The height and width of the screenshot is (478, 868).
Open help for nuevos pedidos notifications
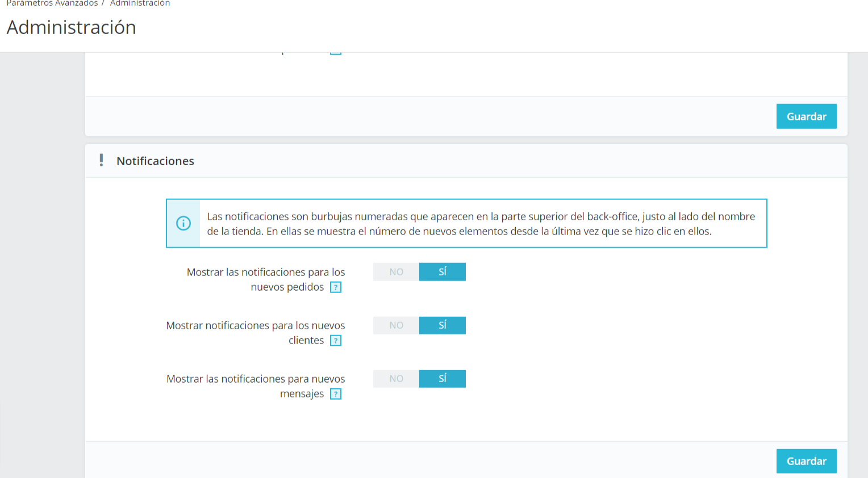click(336, 287)
